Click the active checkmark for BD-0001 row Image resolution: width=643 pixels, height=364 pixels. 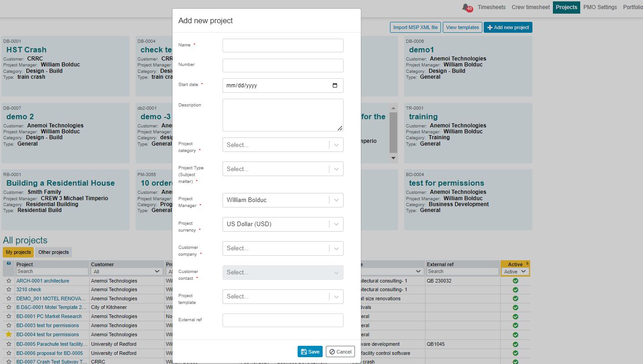[x=515, y=316]
